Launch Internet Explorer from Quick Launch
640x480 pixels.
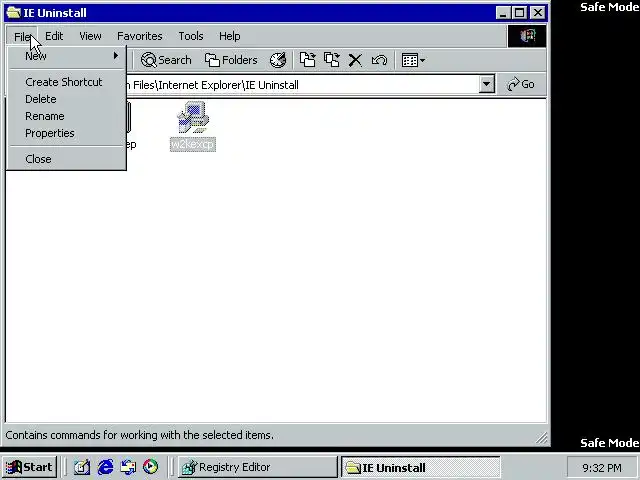(x=105, y=467)
